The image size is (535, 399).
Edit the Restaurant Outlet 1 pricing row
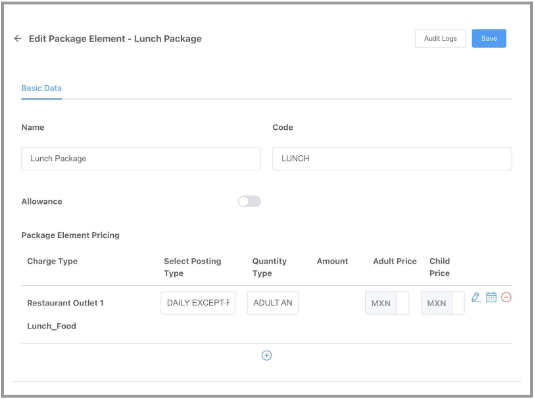coord(476,297)
